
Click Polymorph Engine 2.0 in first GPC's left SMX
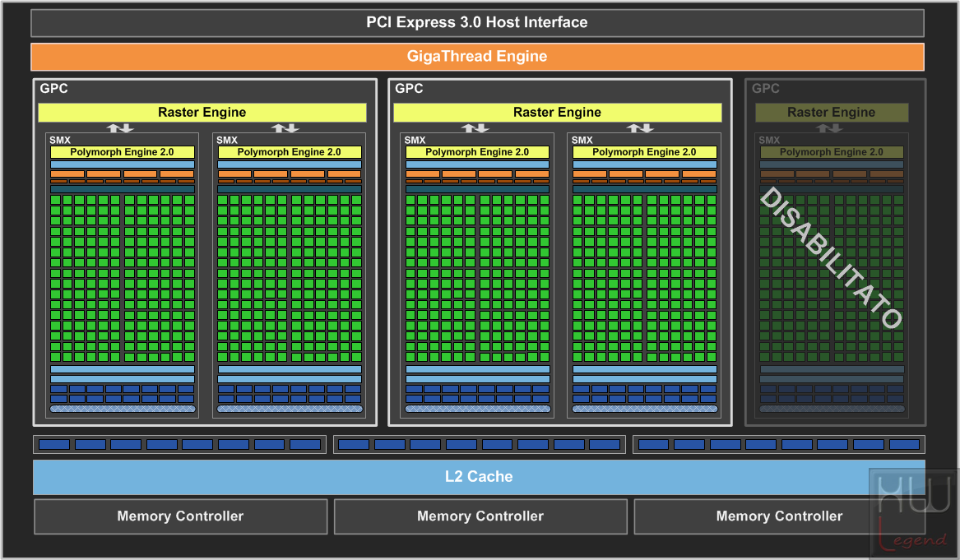coord(123,152)
